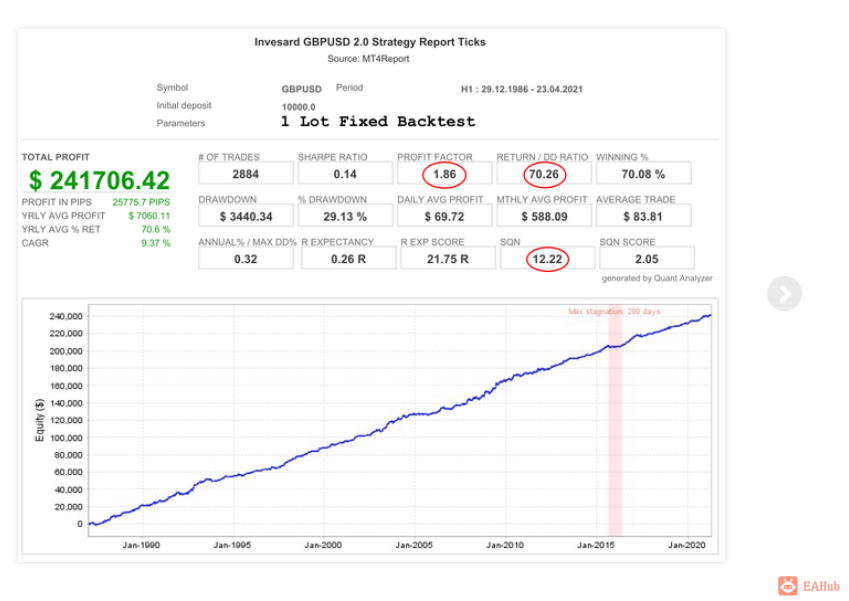
Task: Click the yearly avg profit value $ 7060.11
Action: 149,215
